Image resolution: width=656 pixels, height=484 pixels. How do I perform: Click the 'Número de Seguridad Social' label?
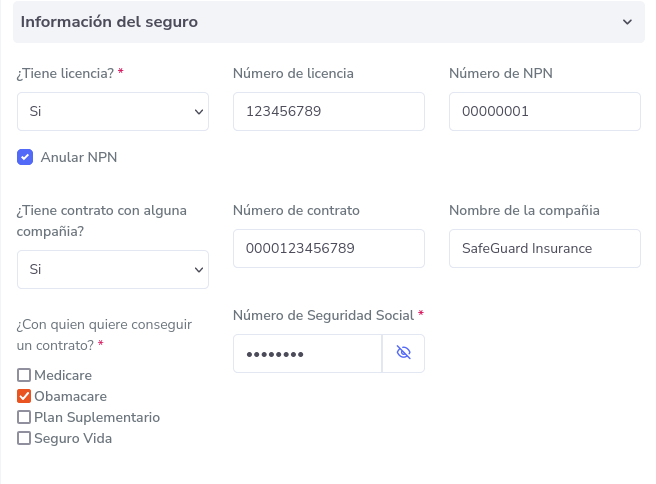(323, 315)
